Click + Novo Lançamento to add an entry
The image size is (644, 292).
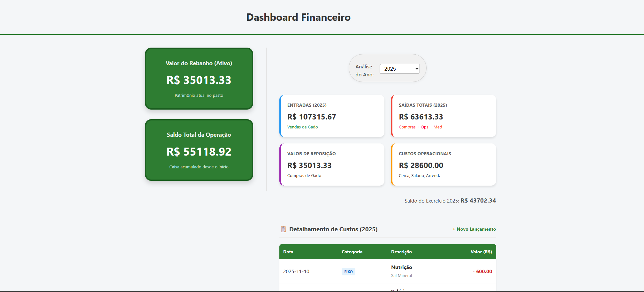pyautogui.click(x=474, y=229)
